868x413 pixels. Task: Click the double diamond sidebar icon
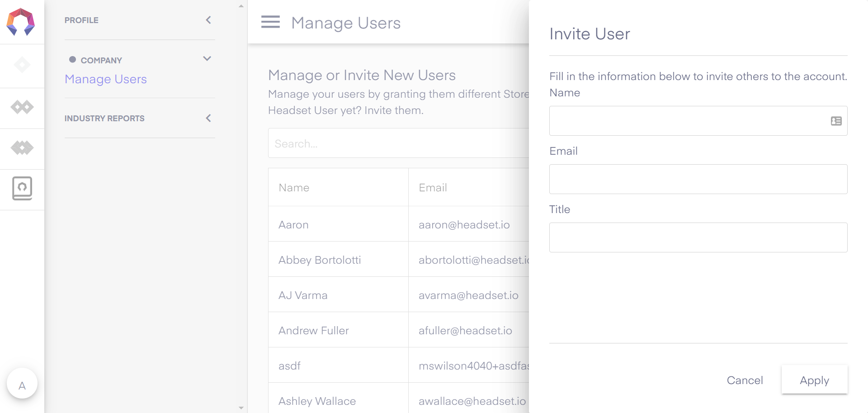(x=22, y=107)
